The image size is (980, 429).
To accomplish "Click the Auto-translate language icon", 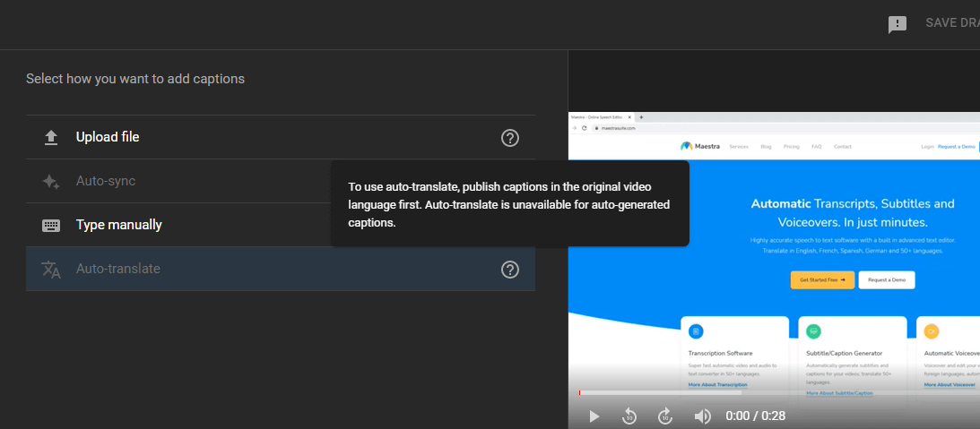I will pos(51,270).
